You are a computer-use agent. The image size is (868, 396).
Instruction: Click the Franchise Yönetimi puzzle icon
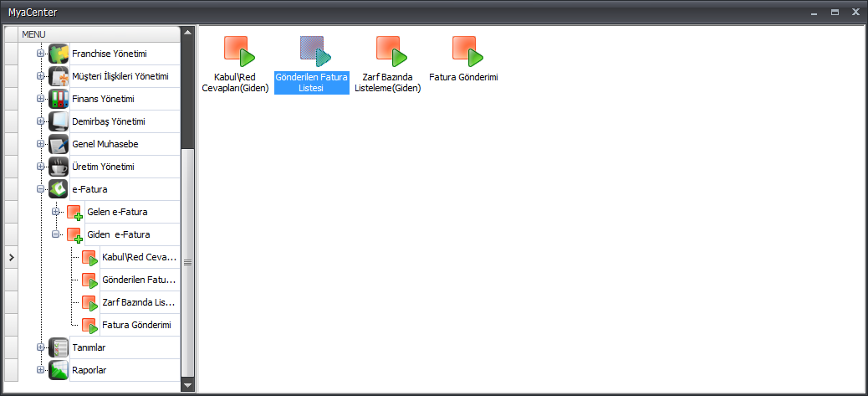(x=59, y=54)
